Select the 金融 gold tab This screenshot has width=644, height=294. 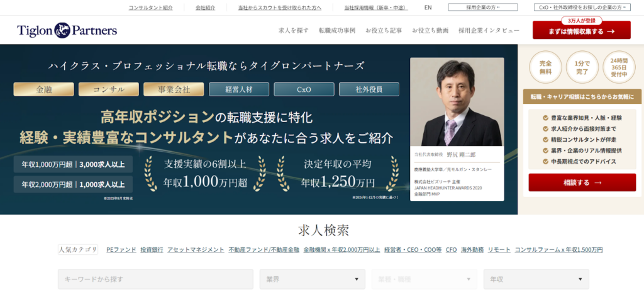[x=43, y=89]
